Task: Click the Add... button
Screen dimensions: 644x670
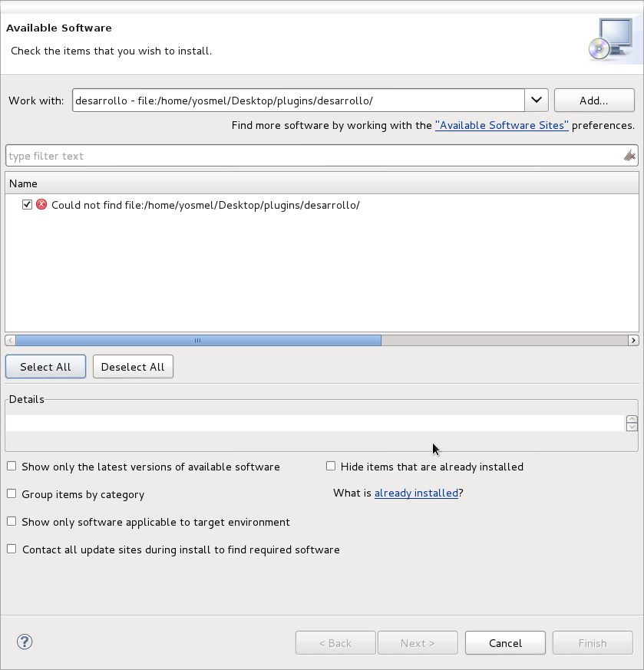Action: click(594, 101)
